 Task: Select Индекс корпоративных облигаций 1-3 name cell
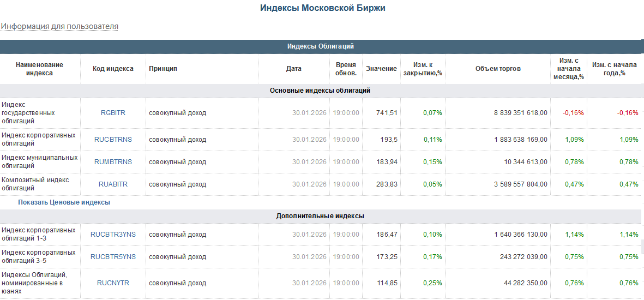click(39, 234)
